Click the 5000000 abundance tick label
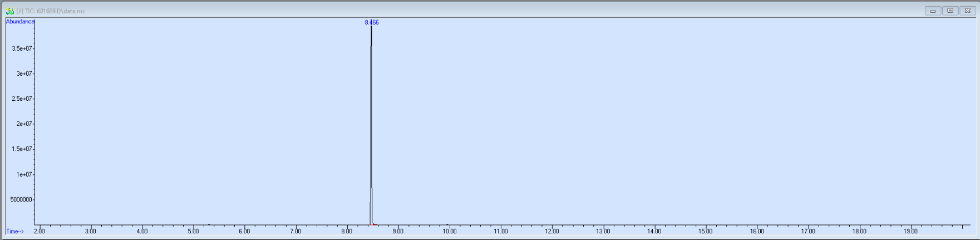The height and width of the screenshot is (240, 980). tap(21, 199)
